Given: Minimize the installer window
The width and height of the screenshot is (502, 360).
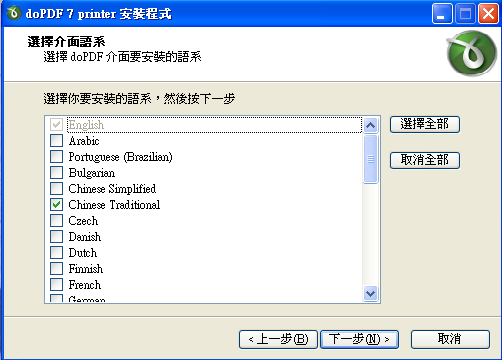Looking at the screenshot, I should (x=442, y=14).
